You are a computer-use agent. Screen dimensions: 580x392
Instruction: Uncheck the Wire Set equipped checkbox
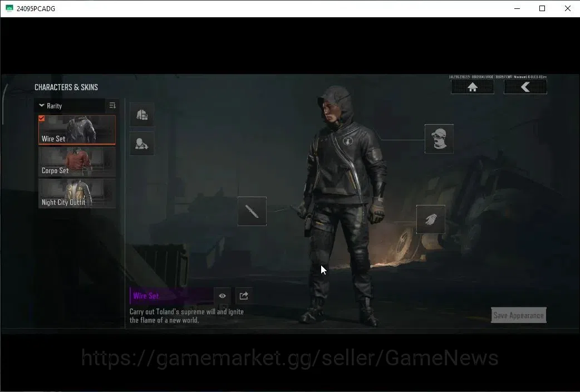pyautogui.click(x=41, y=119)
